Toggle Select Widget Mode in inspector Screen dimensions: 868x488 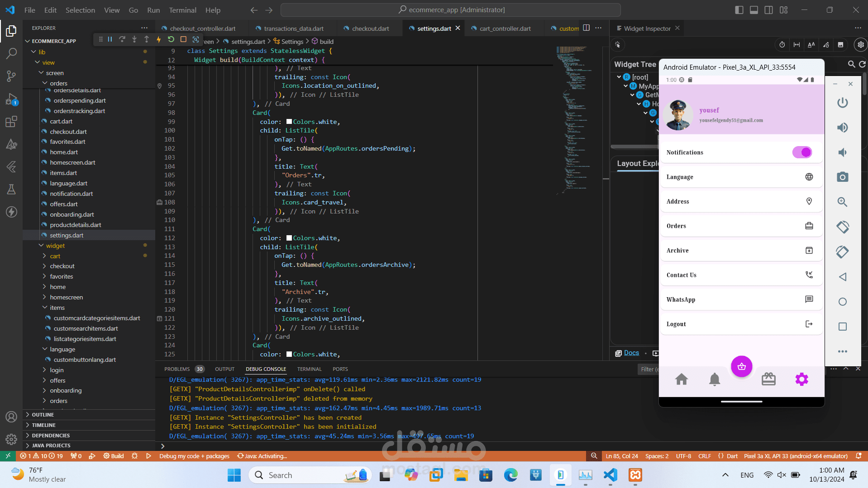coord(618,44)
